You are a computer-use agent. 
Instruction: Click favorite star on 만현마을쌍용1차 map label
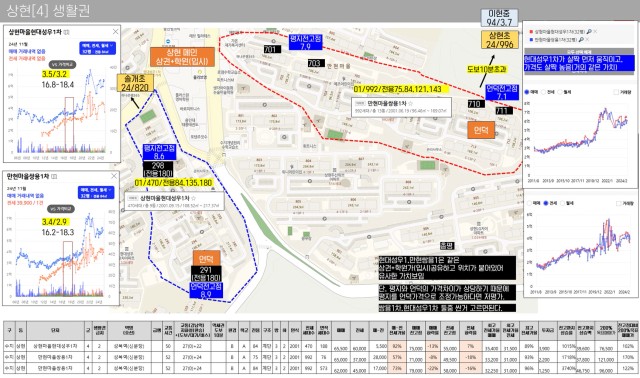[411, 104]
